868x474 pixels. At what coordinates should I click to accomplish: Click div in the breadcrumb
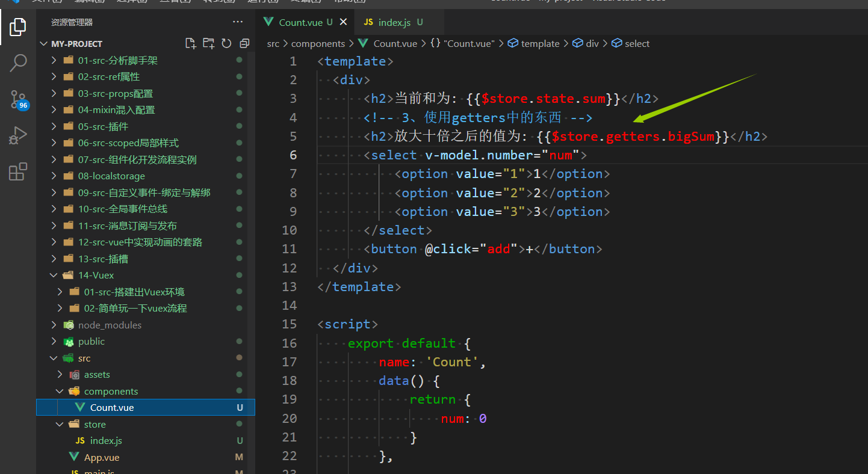click(x=586, y=44)
